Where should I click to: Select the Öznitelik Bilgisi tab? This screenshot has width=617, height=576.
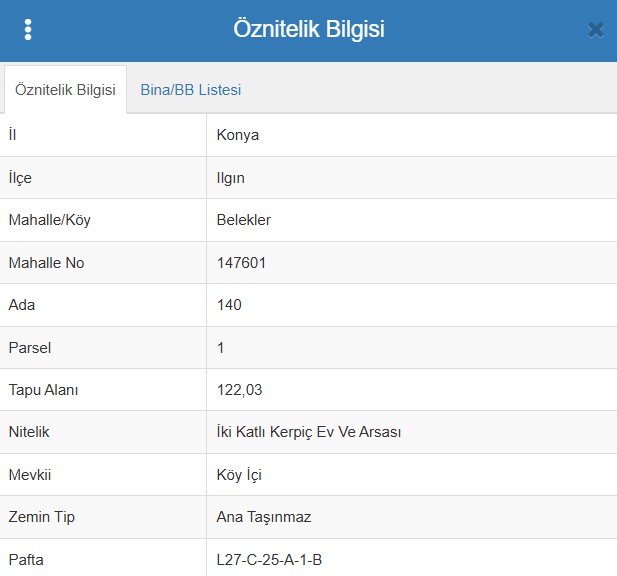pos(65,90)
